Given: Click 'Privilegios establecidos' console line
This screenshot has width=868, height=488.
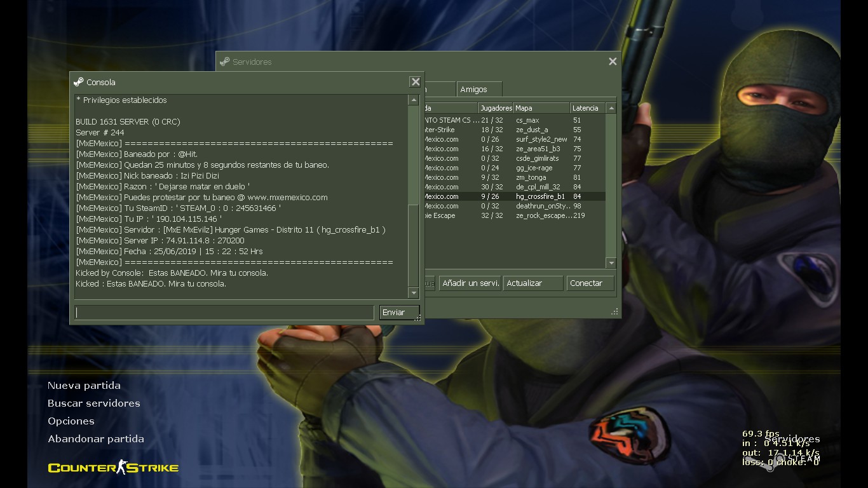Looking at the screenshot, I should (x=121, y=100).
